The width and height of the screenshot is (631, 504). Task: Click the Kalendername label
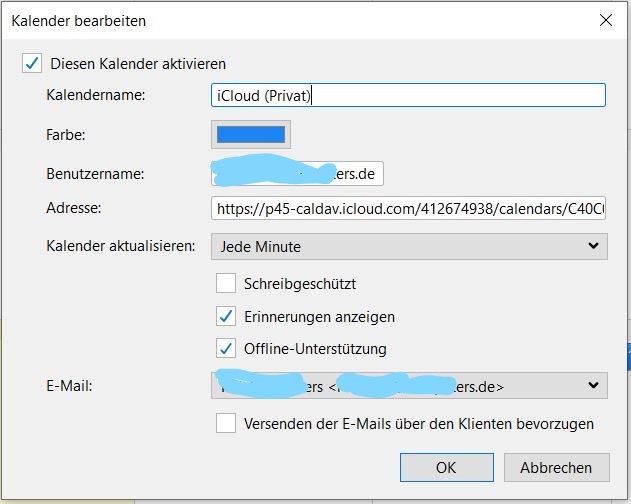[96, 95]
